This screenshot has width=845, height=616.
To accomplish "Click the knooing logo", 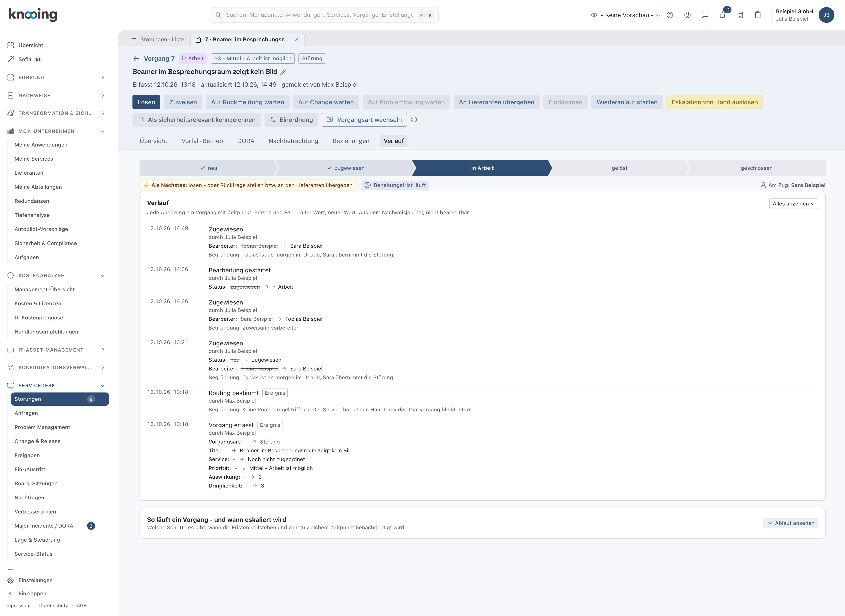I will coord(33,15).
